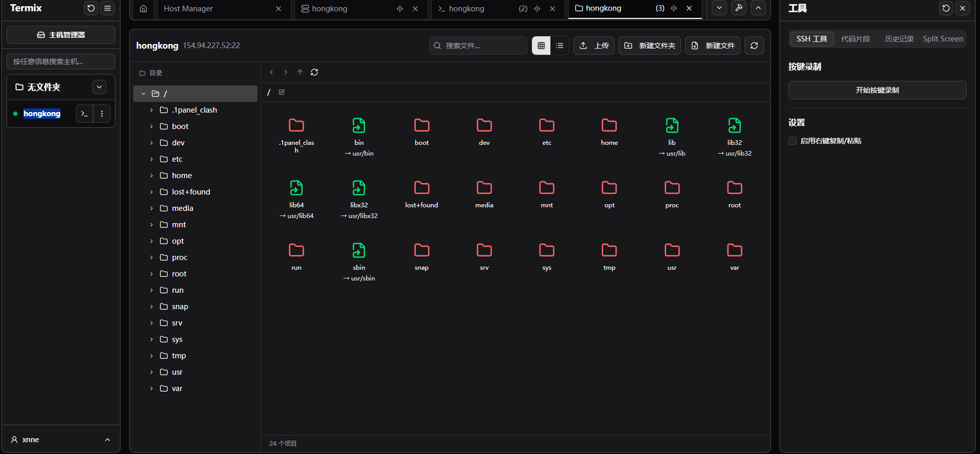The height and width of the screenshot is (454, 980).
Task: Expand the etc folder in tree
Action: (152, 159)
